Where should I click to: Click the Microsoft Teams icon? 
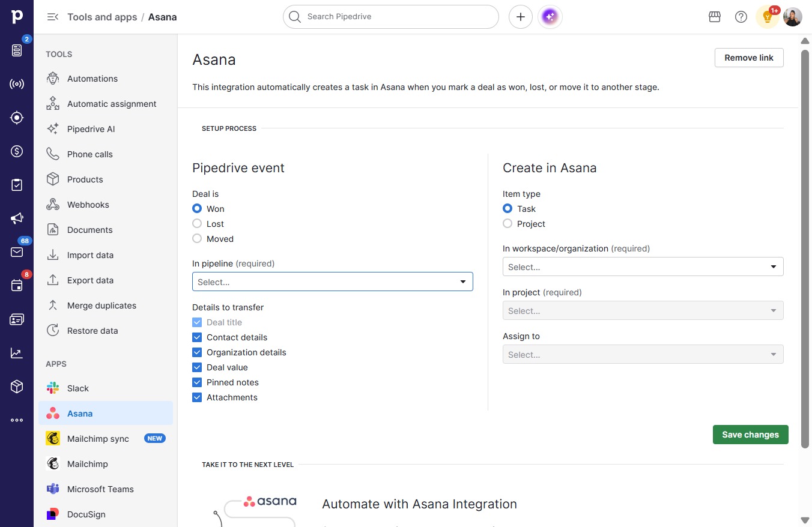[x=53, y=489]
